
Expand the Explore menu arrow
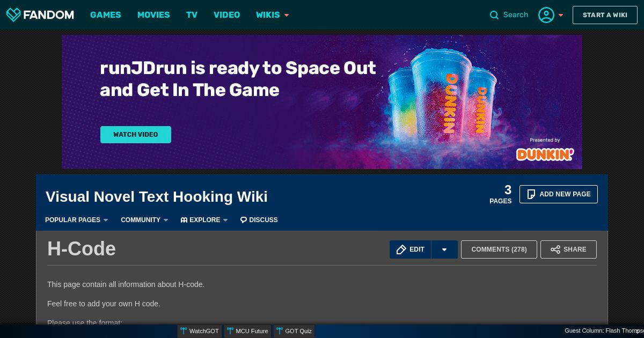pos(225,220)
